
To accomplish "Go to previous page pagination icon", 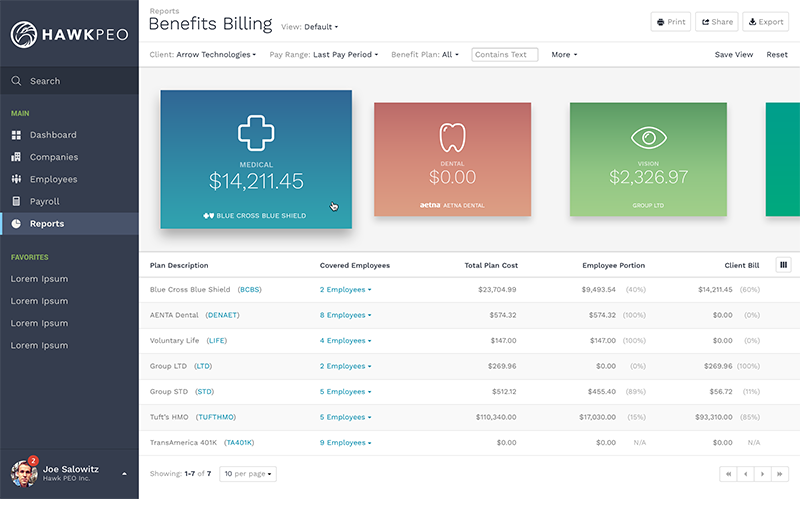I will 745,474.
